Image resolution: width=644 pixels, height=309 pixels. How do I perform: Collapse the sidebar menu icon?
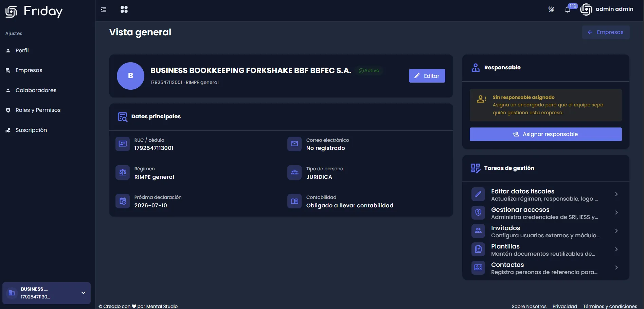coord(104,10)
